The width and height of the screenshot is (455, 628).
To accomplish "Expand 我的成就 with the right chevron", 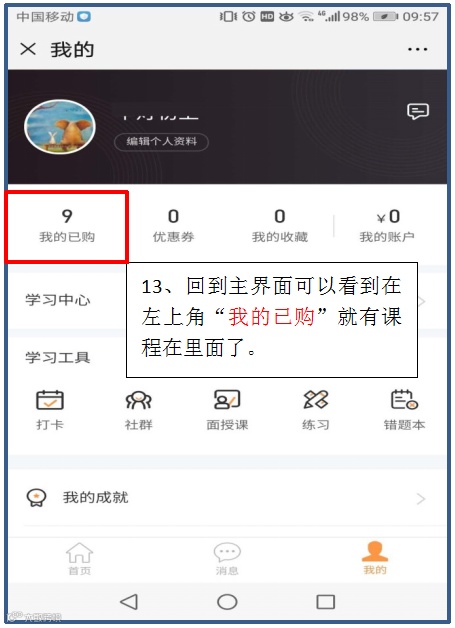I will click(x=421, y=499).
